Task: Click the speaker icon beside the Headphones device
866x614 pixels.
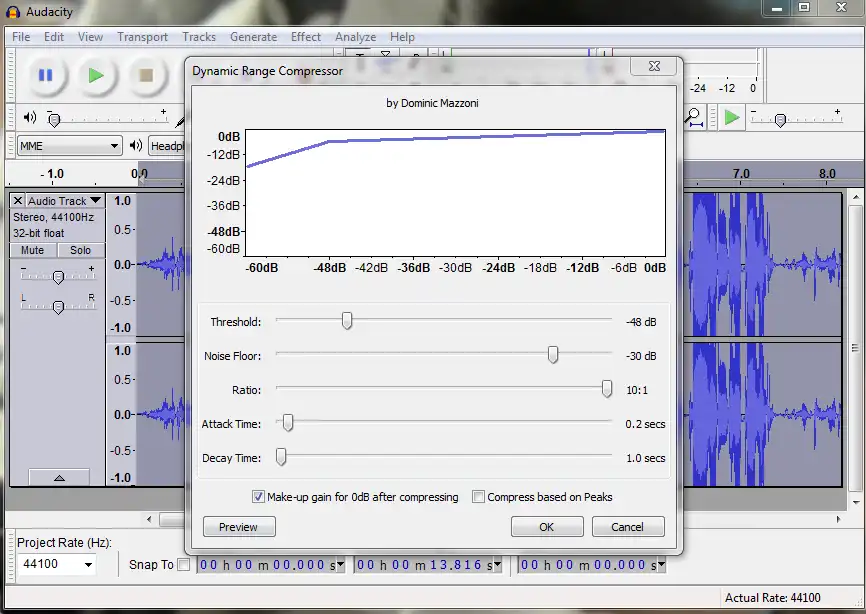Action: (x=136, y=145)
